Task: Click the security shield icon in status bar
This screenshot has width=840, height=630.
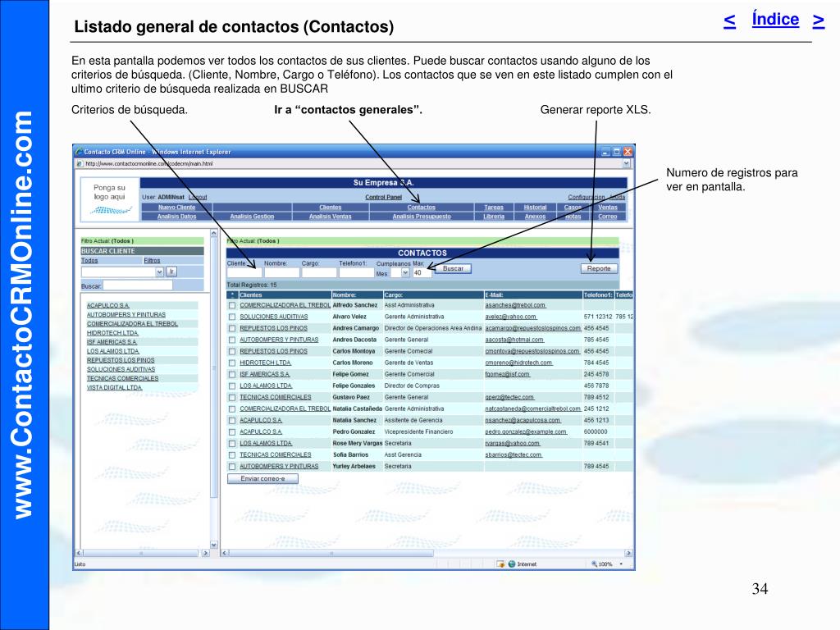Action: (501, 564)
